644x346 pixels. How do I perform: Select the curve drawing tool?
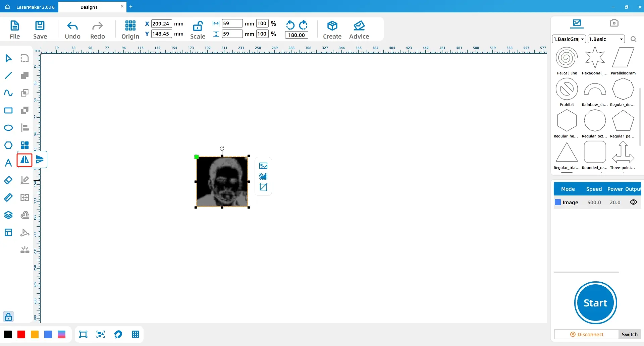(x=8, y=93)
